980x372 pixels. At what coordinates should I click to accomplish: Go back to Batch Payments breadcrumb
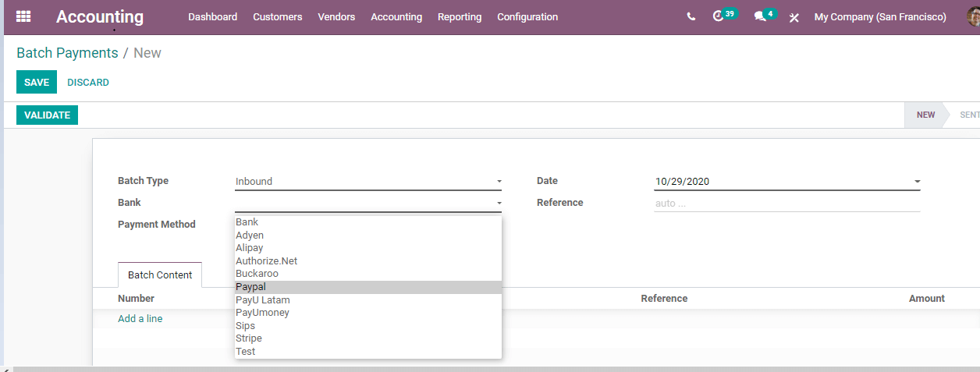click(x=67, y=53)
